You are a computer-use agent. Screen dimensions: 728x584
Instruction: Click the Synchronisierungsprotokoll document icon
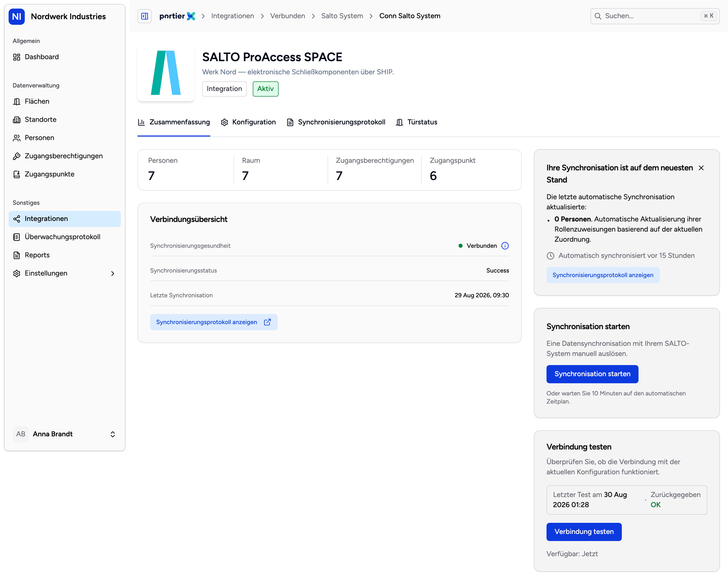[x=290, y=122]
